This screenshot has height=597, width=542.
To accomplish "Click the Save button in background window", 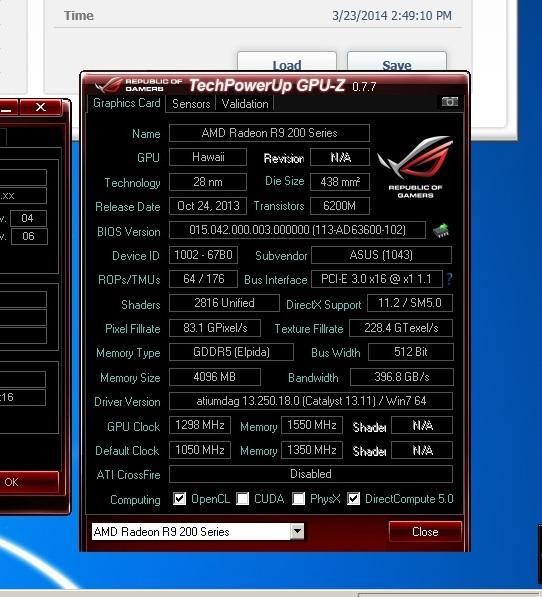I will point(397,61).
